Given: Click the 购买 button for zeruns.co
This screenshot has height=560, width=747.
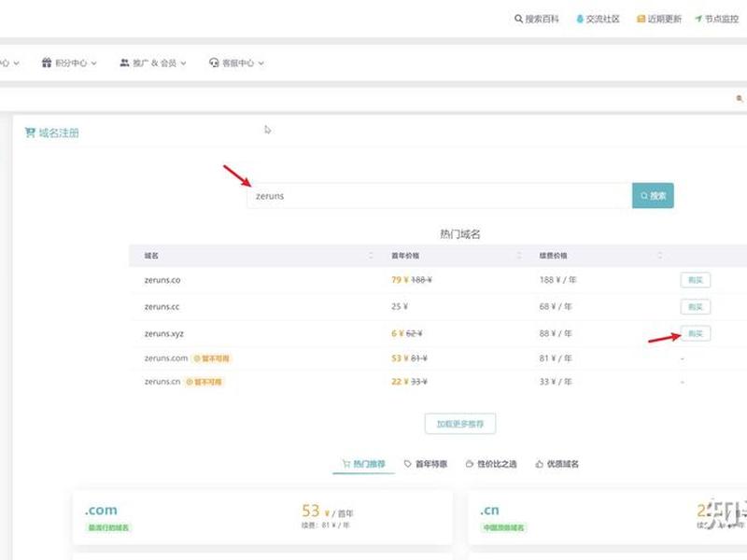Looking at the screenshot, I should [696, 280].
